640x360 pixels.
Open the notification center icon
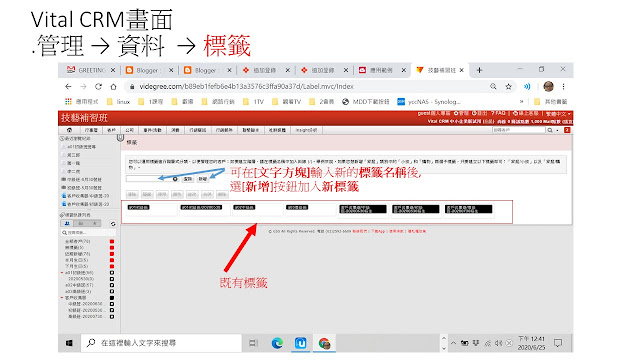click(558, 343)
